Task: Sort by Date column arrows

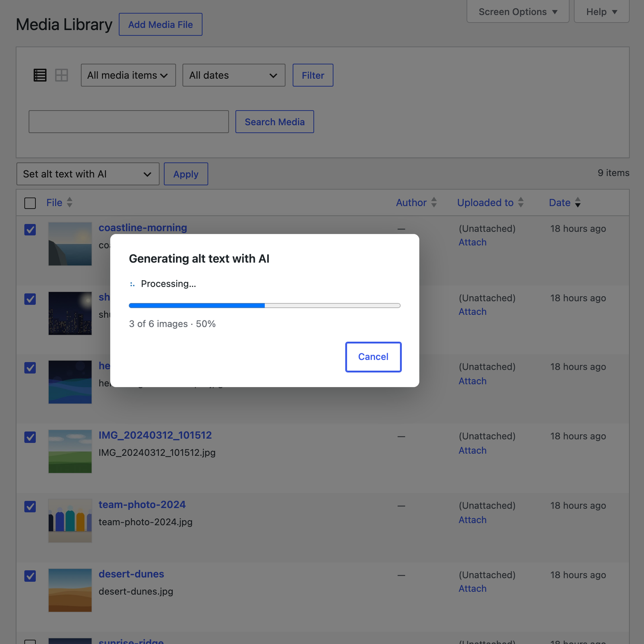Action: point(578,202)
